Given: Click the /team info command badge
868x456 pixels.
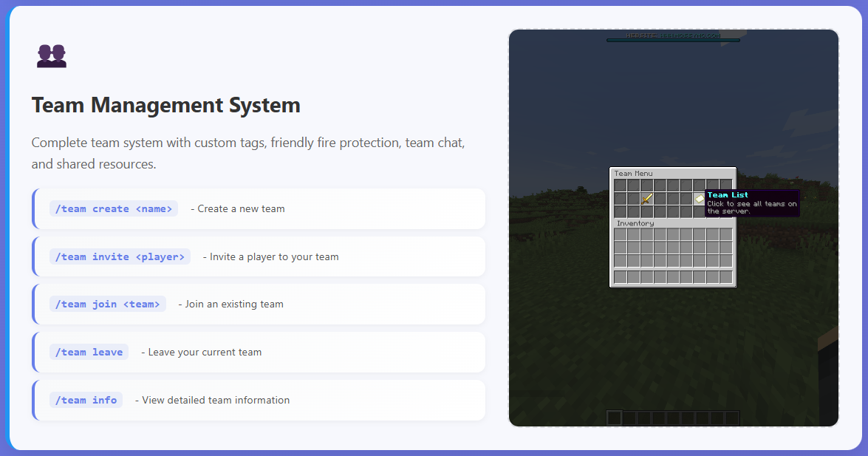Looking at the screenshot, I should [86, 400].
